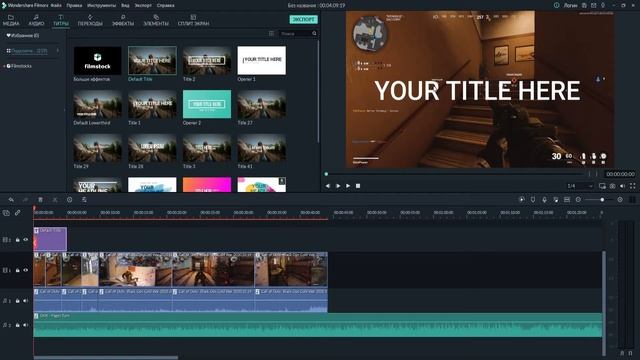Viewport: 640px width, 360px height.
Task: Open the Вид menu
Action: 125,6
